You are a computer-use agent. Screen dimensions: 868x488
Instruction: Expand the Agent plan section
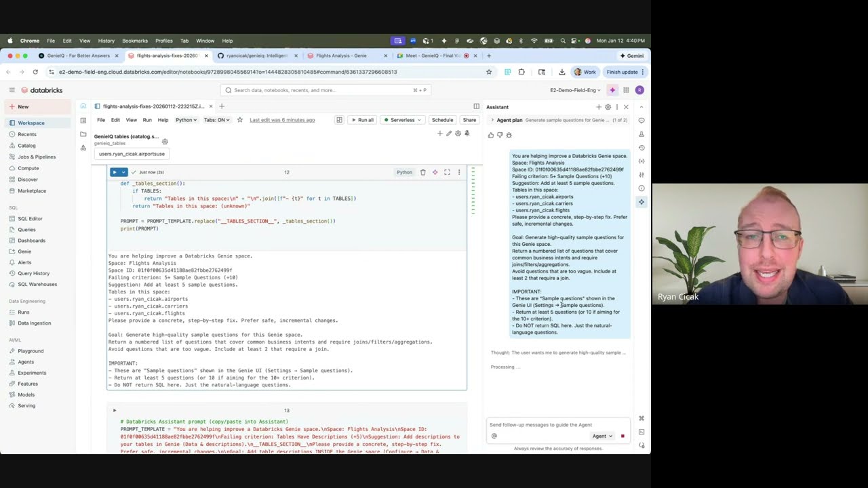pyautogui.click(x=493, y=120)
